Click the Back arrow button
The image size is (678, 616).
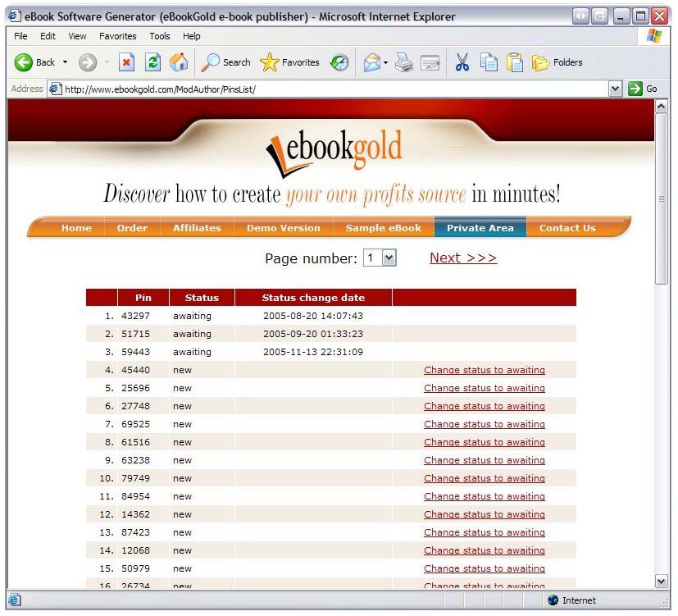(x=34, y=62)
